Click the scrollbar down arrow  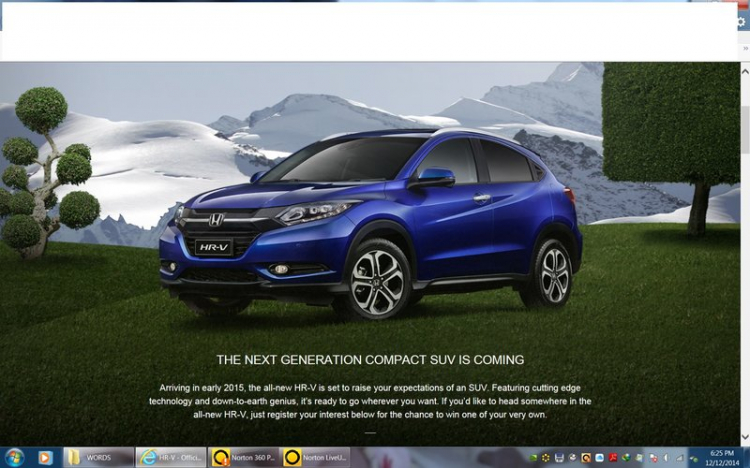(745, 437)
